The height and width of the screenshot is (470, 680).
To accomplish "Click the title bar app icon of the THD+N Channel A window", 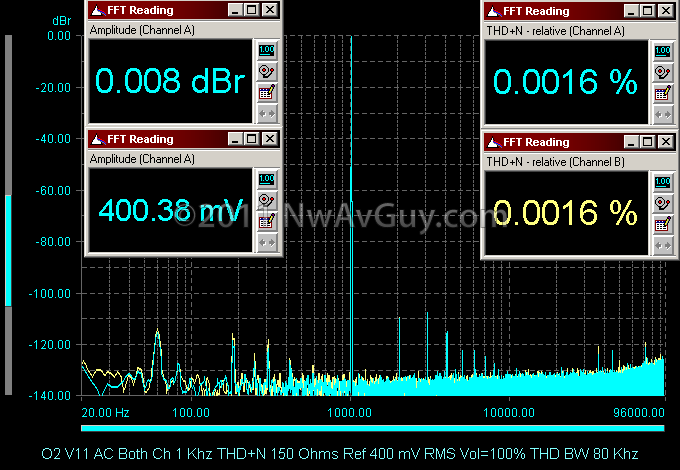I will (x=494, y=11).
